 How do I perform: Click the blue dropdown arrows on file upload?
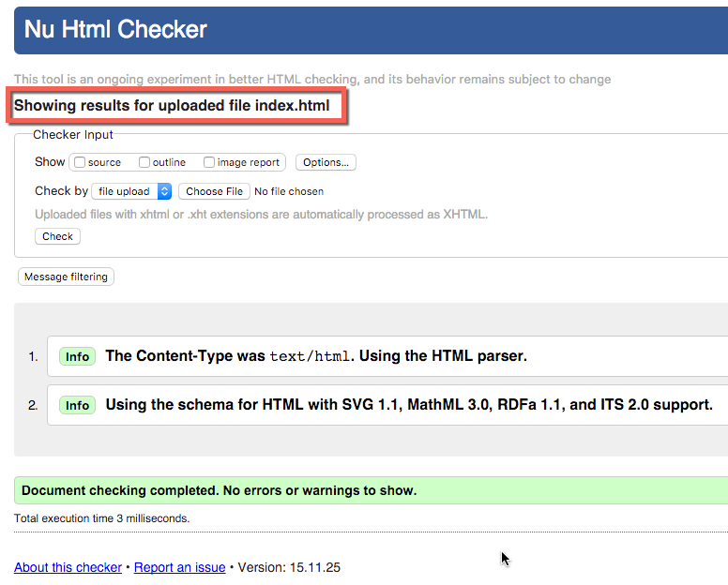pyautogui.click(x=164, y=191)
